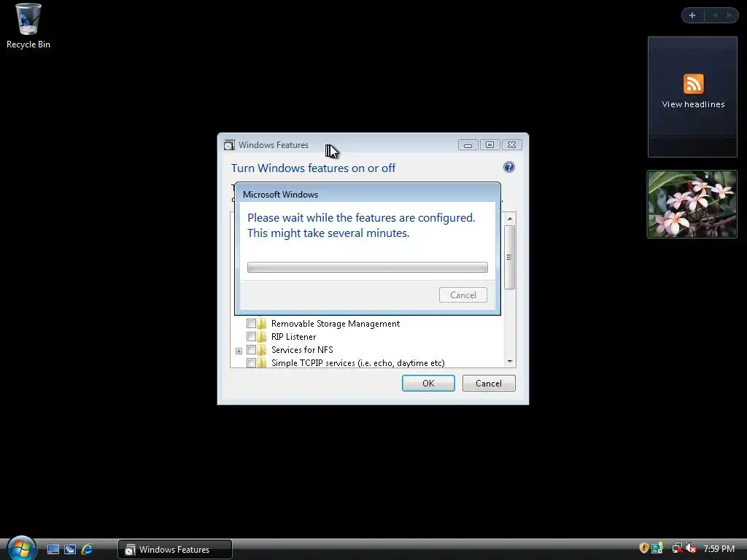
Task: Click the Windows Features title icon
Action: point(229,145)
